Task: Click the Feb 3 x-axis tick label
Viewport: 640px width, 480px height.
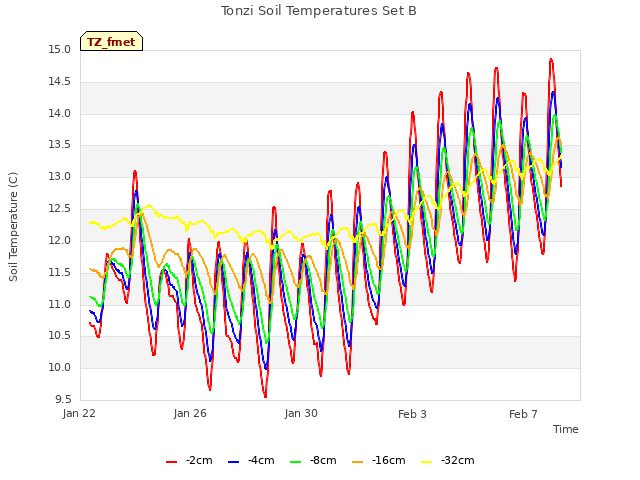Action: [412, 414]
